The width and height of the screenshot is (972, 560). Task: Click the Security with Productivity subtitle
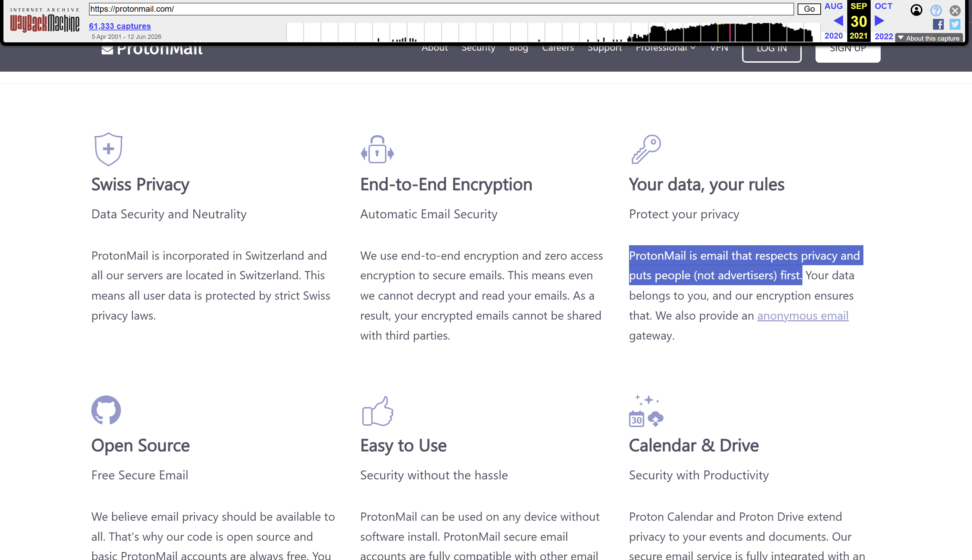point(699,475)
